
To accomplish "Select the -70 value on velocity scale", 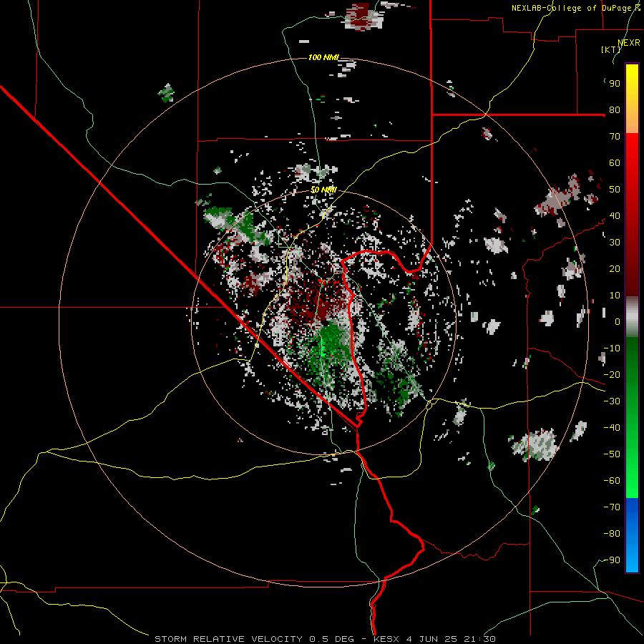I will point(612,507).
